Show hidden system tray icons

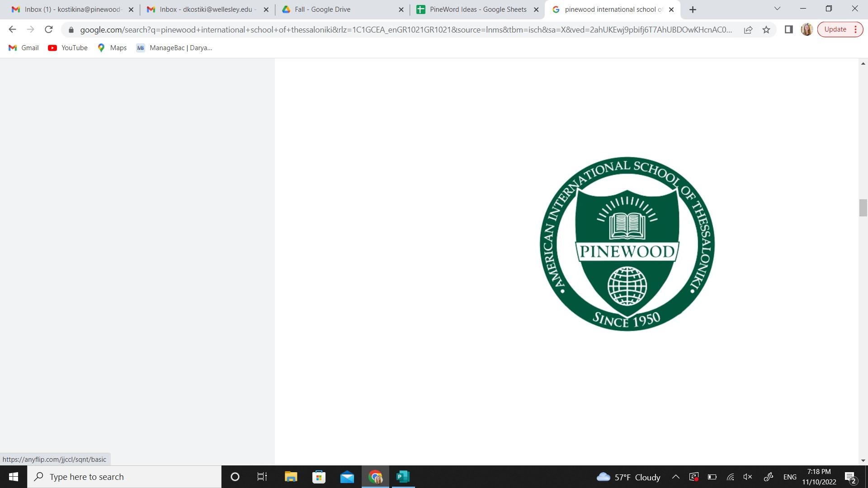[x=675, y=477]
